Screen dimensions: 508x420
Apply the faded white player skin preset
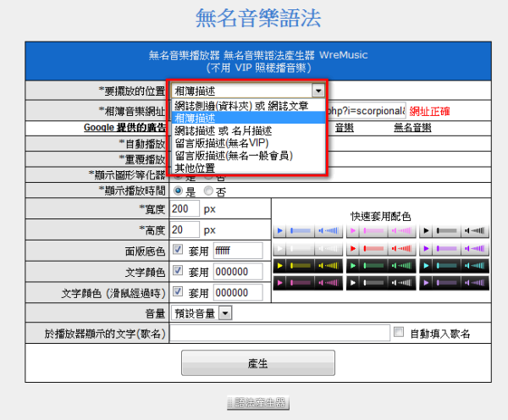click(x=308, y=249)
